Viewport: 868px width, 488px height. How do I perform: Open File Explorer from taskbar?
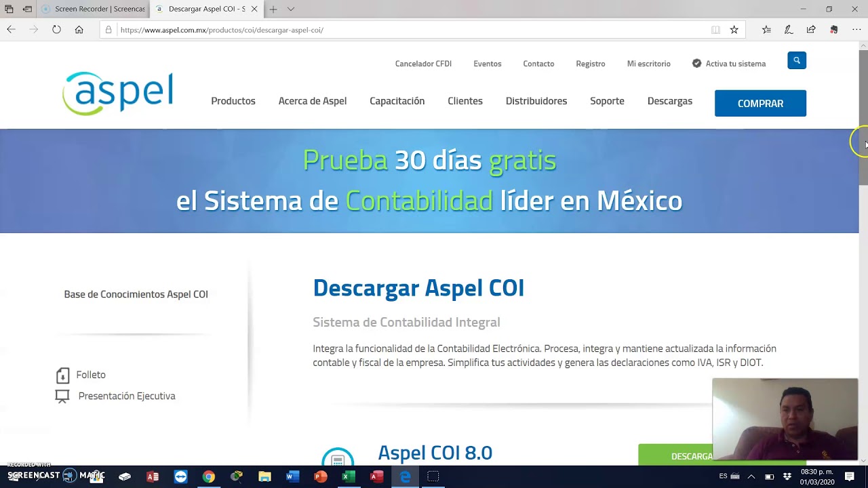click(264, 476)
